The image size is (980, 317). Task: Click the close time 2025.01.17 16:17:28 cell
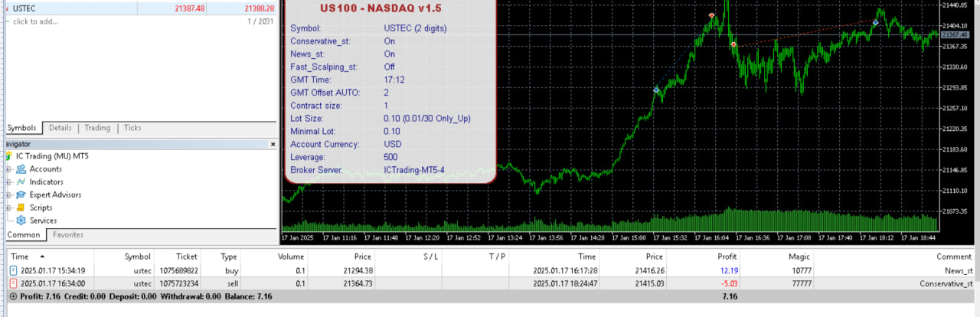[566, 270]
